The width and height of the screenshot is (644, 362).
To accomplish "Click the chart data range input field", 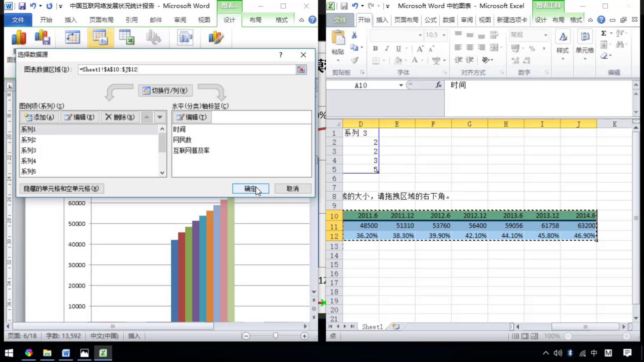I will click(x=186, y=69).
